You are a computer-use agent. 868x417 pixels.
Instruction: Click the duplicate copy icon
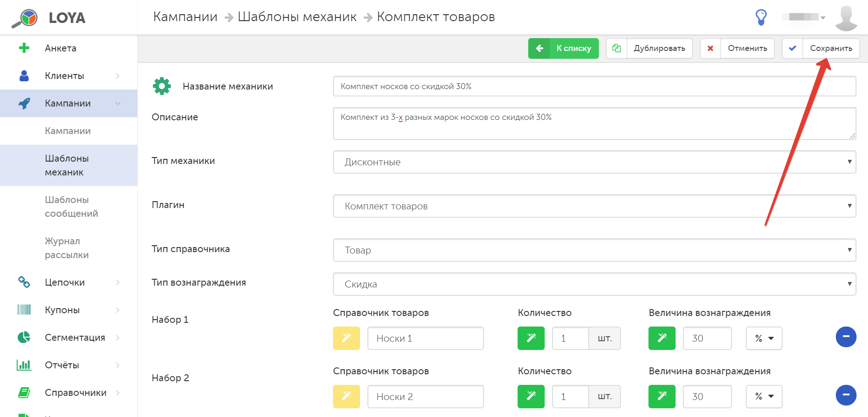(x=616, y=48)
